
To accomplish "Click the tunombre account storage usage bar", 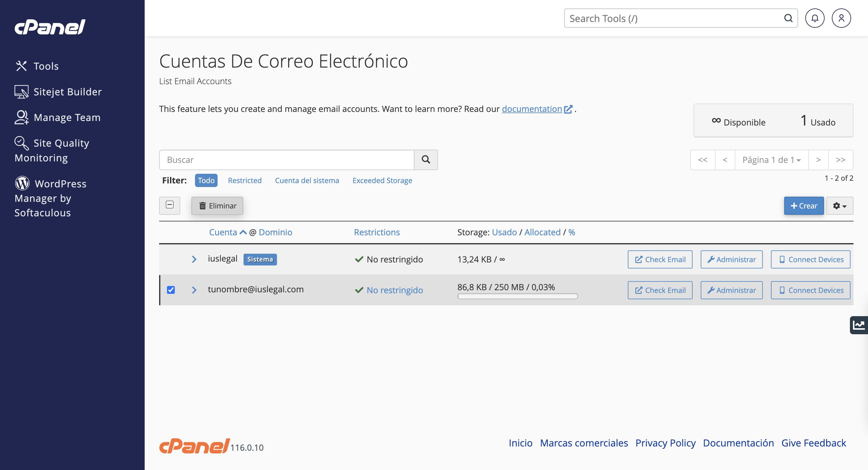I will [x=517, y=296].
